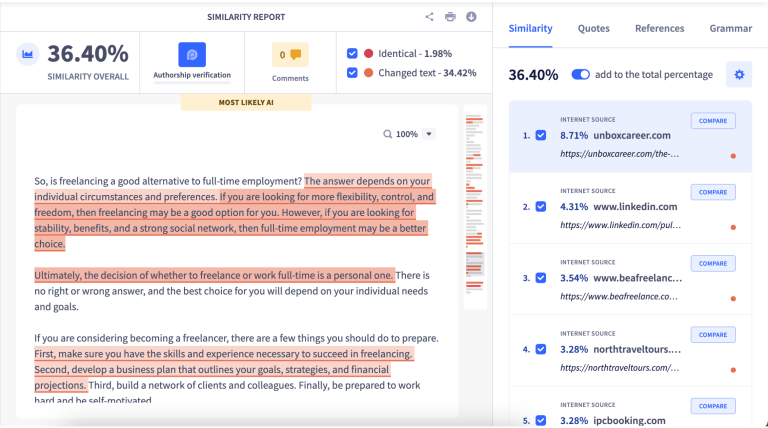This screenshot has height=428, width=768.
Task: Open the Authorship verification icon
Action: 192,54
